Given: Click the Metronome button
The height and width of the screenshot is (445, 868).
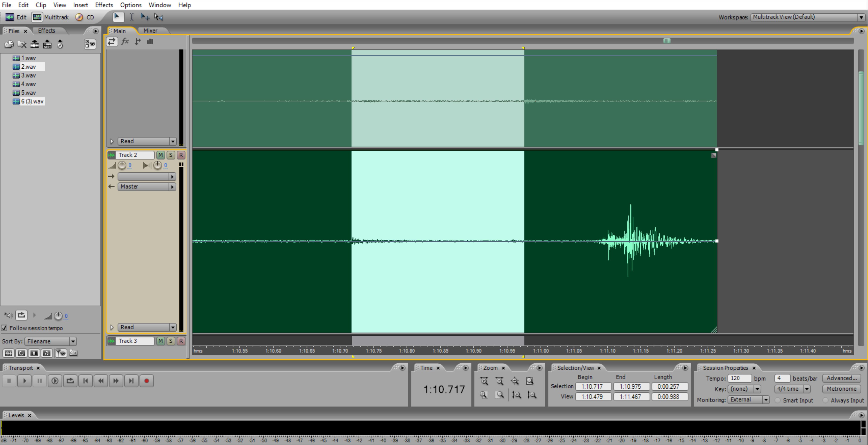Looking at the screenshot, I should pos(841,389).
